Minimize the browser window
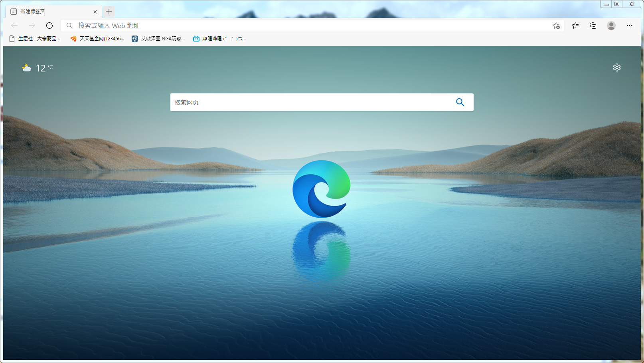Image resolution: width=644 pixels, height=363 pixels. (606, 4)
